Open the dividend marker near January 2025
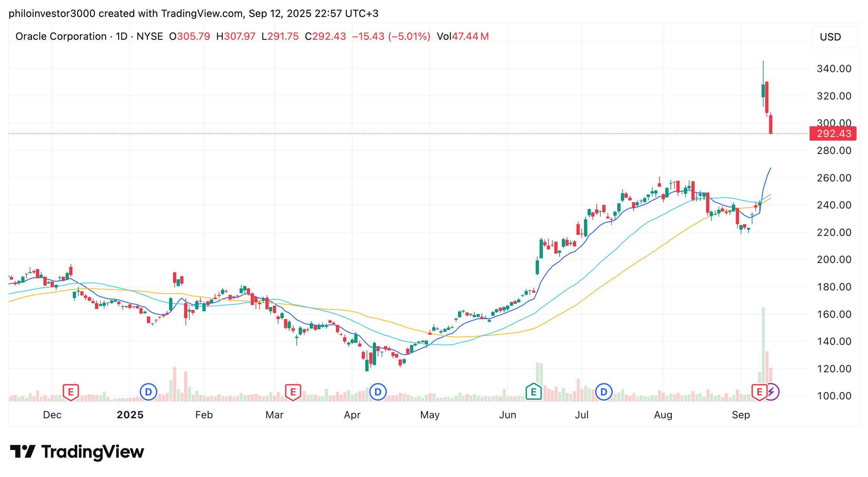The width and height of the screenshot is (868, 477). pyautogui.click(x=148, y=392)
